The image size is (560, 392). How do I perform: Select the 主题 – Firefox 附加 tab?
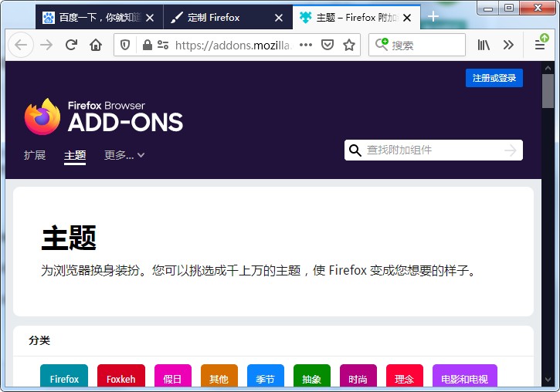[356, 18]
